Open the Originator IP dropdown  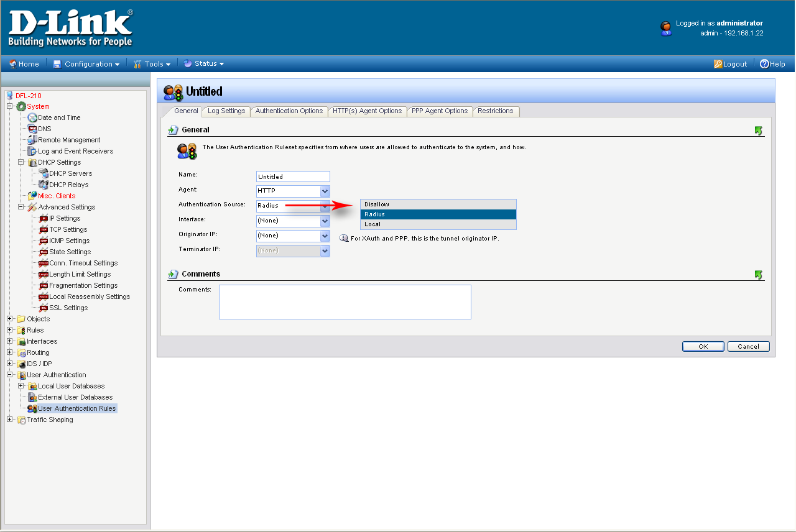pyautogui.click(x=293, y=236)
